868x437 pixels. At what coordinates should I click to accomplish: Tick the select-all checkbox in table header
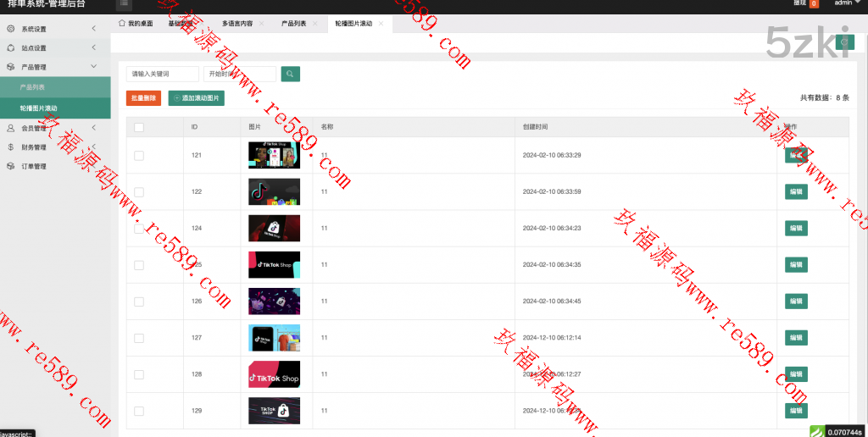point(139,127)
